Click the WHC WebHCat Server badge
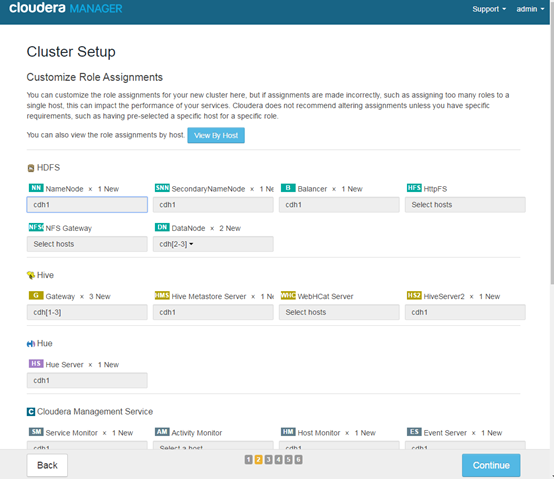 tap(288, 295)
